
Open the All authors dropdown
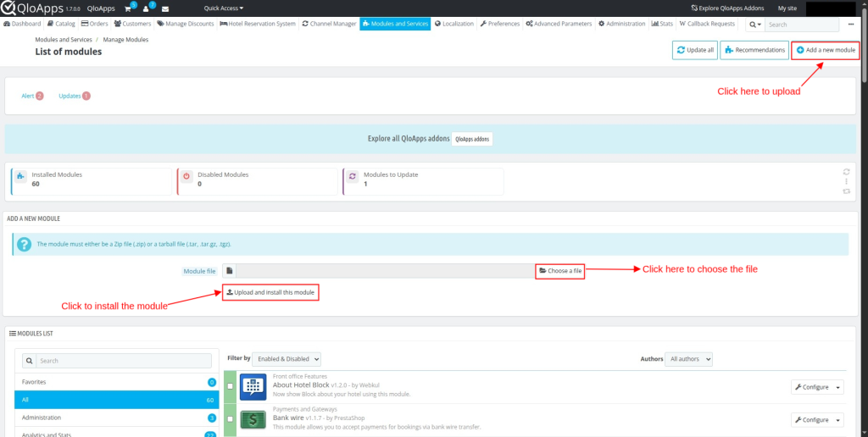tap(688, 359)
